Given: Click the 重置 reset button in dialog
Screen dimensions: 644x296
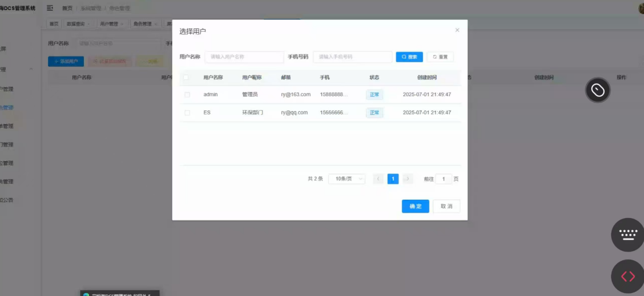Looking at the screenshot, I should point(440,57).
